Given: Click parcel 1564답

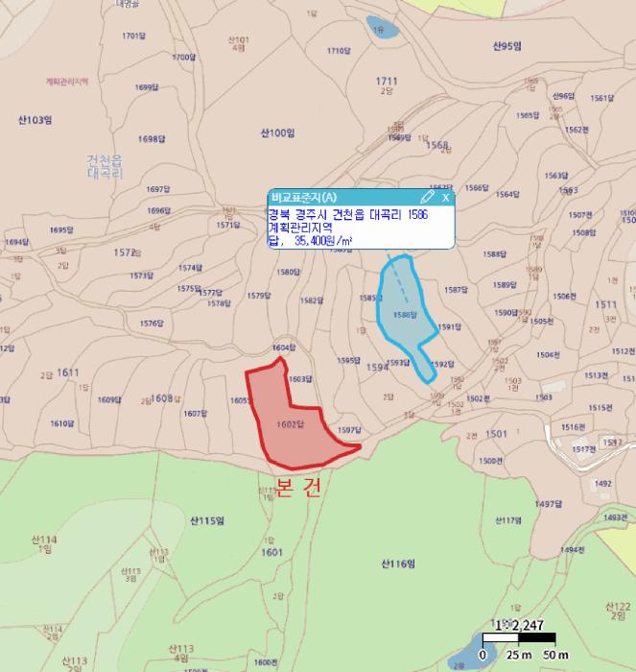Looking at the screenshot, I should click(x=507, y=194).
